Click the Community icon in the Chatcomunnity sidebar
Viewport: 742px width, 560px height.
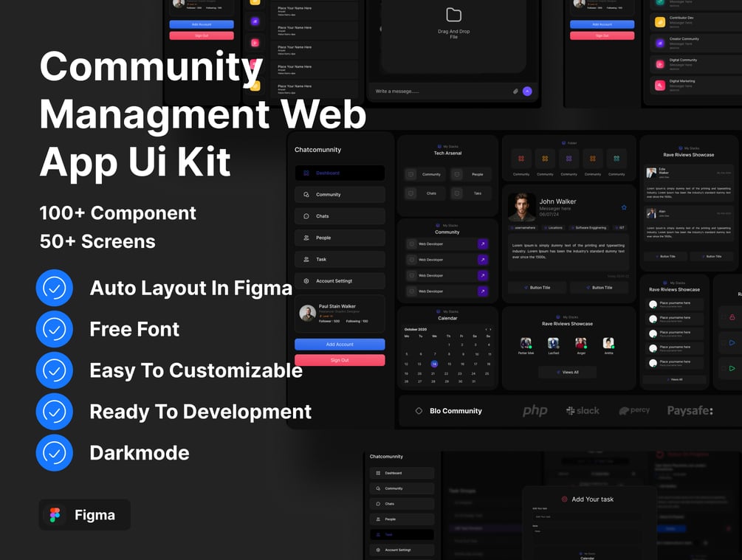click(306, 195)
